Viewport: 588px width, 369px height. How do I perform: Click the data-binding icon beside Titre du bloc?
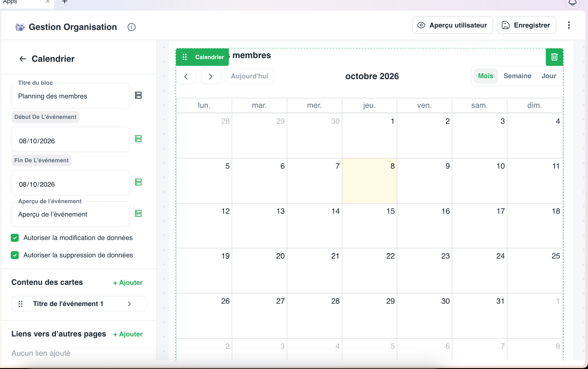click(x=138, y=96)
